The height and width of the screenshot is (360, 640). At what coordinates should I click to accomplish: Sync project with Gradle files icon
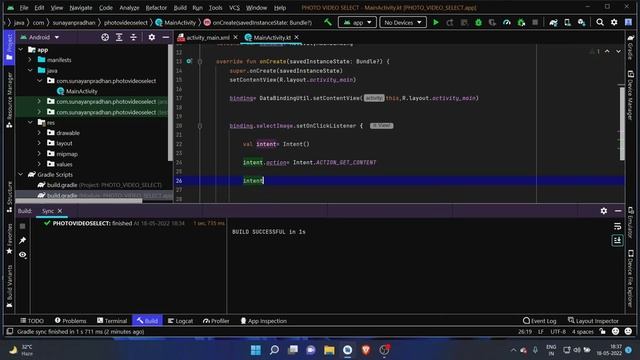(553, 22)
